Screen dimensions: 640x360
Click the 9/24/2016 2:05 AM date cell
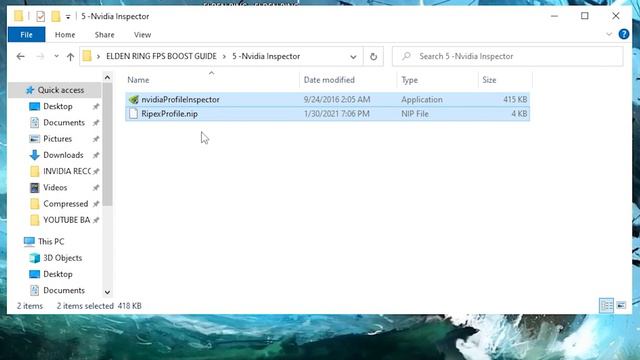[337, 99]
